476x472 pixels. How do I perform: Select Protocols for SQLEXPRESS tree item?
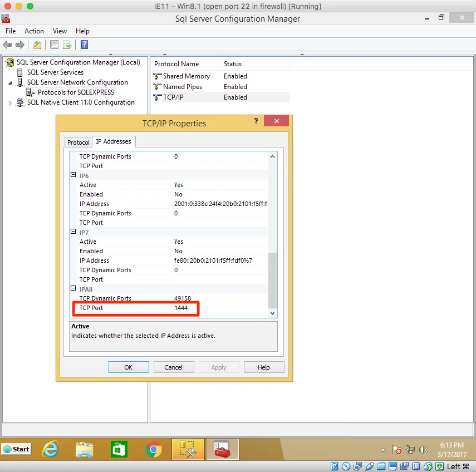pyautogui.click(x=76, y=92)
